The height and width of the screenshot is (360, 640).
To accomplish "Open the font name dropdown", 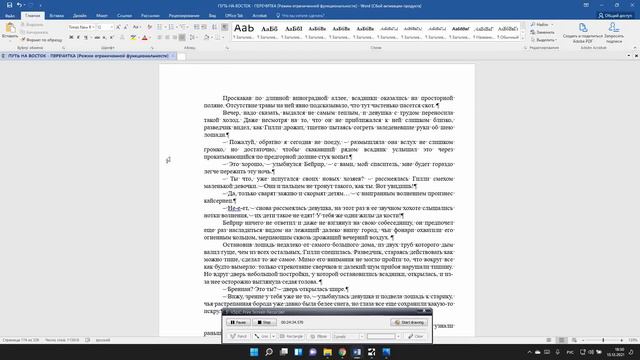I will pyautogui.click(x=93, y=27).
